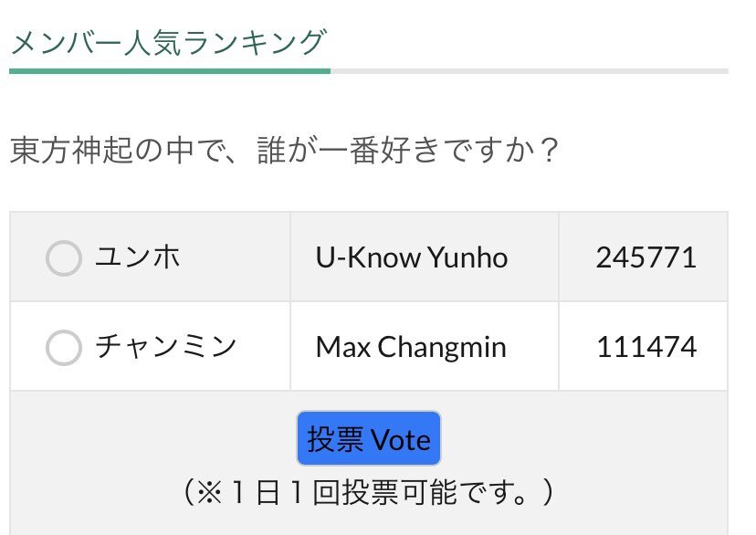Click the ランキング word in the heading
This screenshot has height=535, width=756.
tap(255, 42)
